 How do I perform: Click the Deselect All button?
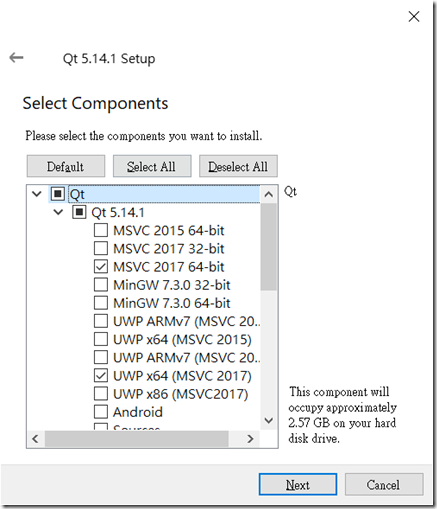[x=238, y=166]
